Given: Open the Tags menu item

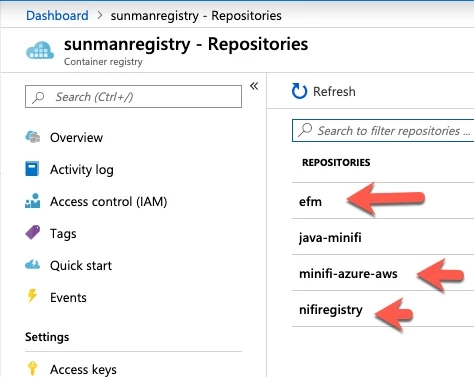Looking at the screenshot, I should click(x=63, y=233).
